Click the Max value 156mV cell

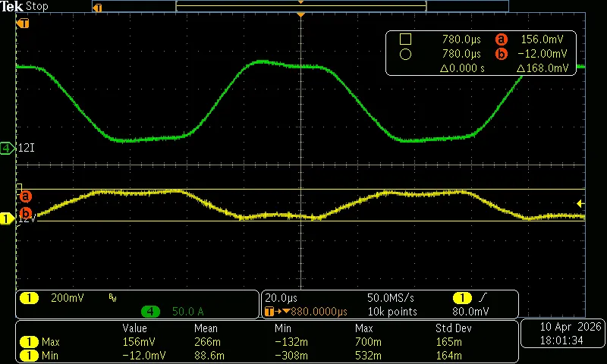pyautogui.click(x=139, y=342)
